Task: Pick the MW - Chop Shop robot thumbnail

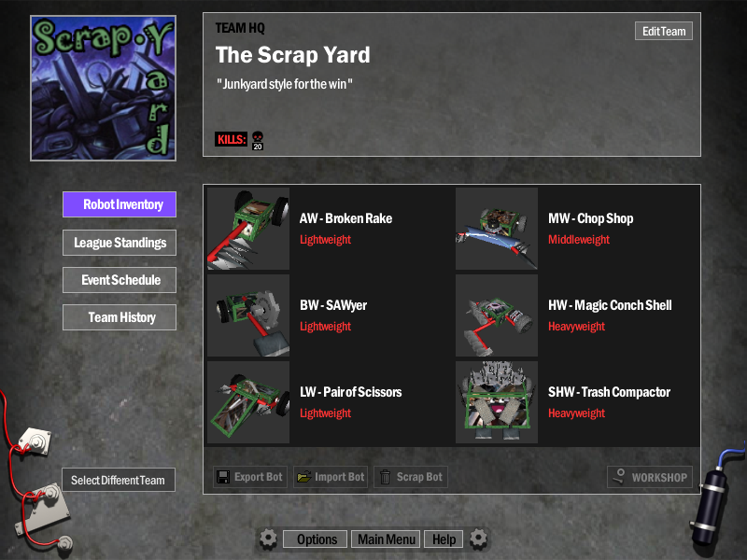Action: pyautogui.click(x=497, y=229)
